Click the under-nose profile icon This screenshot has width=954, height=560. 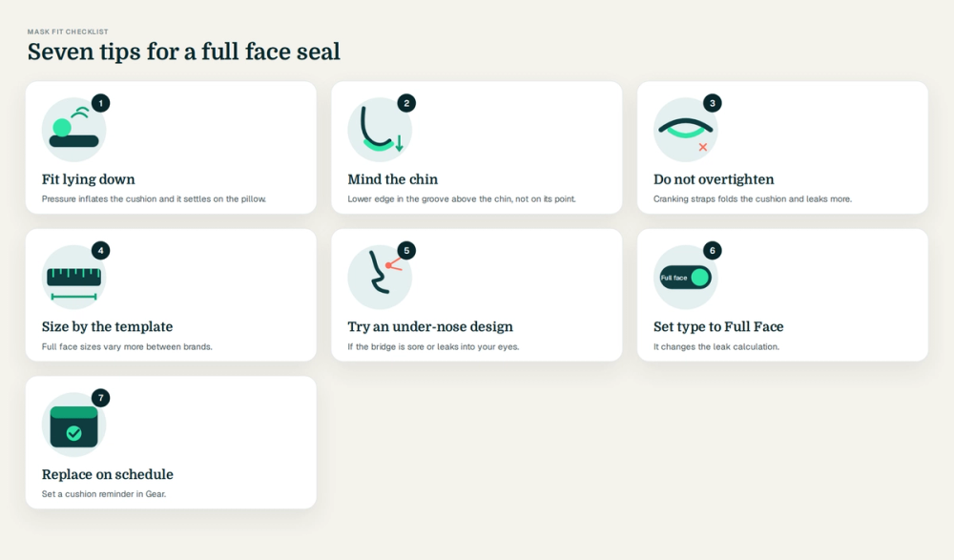coord(380,278)
